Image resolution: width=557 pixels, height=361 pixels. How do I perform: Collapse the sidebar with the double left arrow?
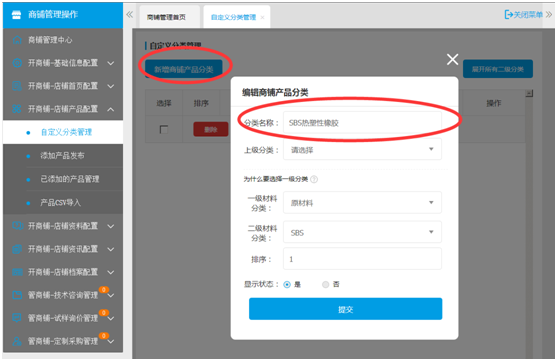[x=130, y=15]
